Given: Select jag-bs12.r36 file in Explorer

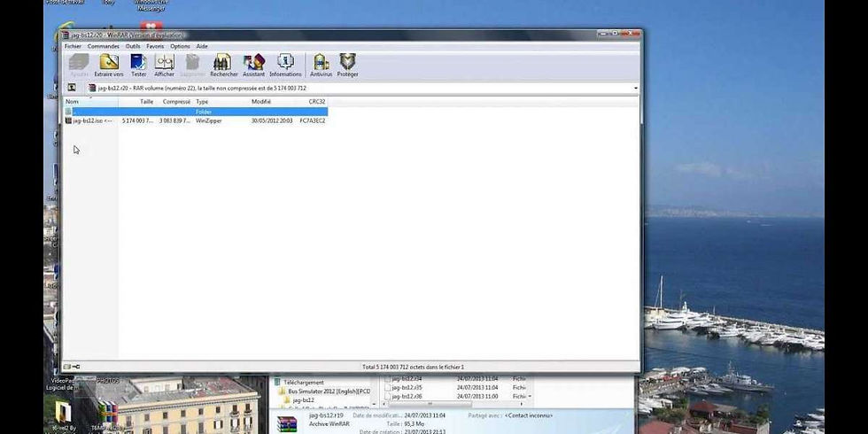Looking at the screenshot, I should [407, 397].
